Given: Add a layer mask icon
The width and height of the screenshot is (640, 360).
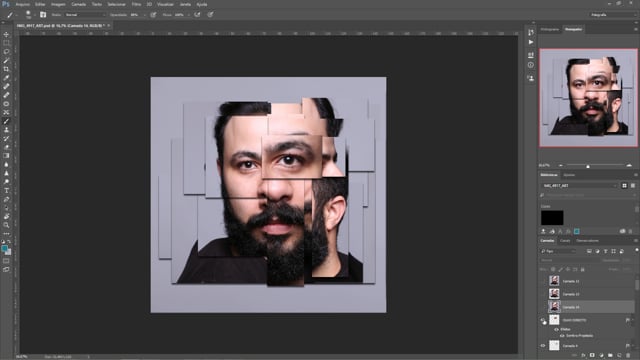Looking at the screenshot, I should [592, 356].
